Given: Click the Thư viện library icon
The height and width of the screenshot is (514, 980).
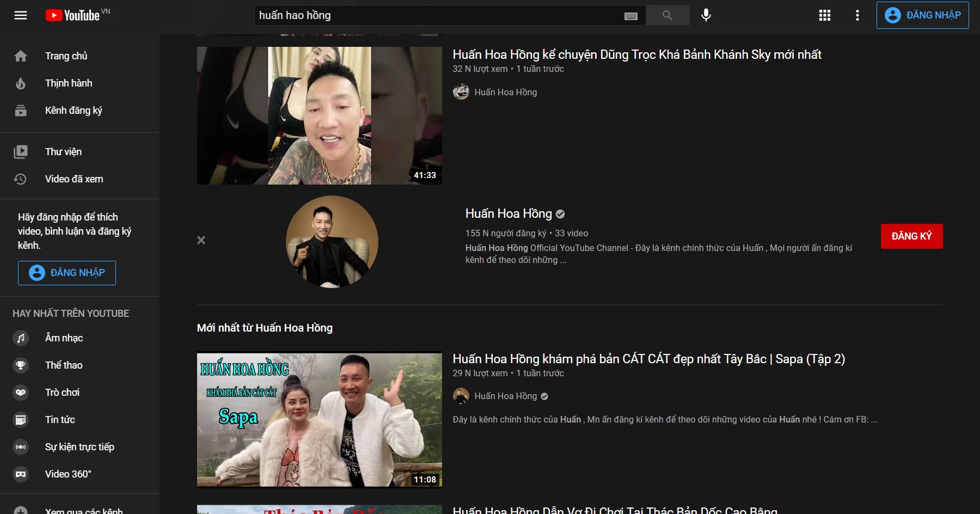Looking at the screenshot, I should (21, 152).
